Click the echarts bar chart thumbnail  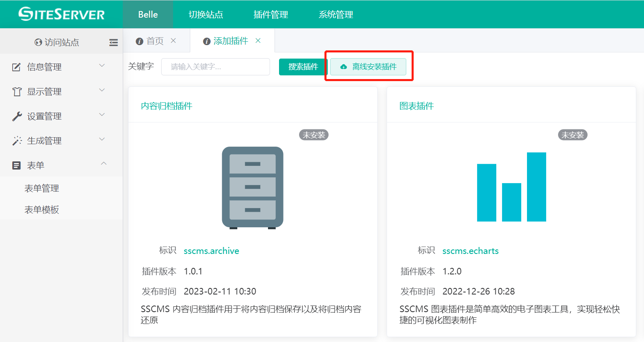[x=511, y=187]
